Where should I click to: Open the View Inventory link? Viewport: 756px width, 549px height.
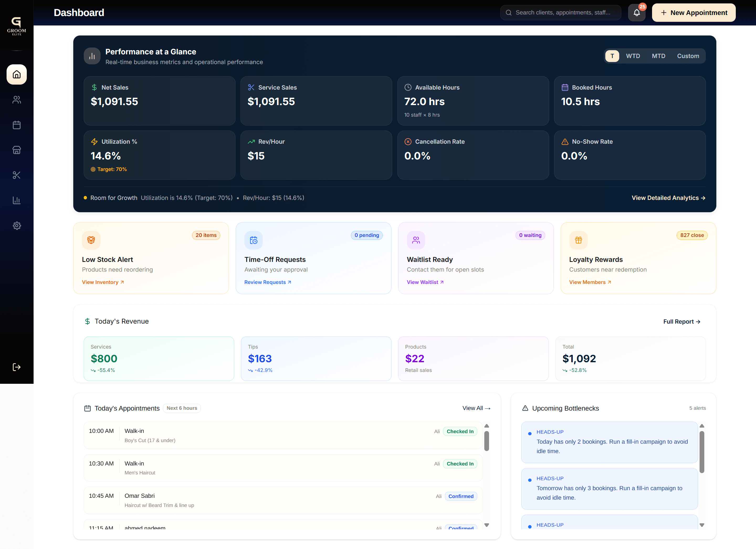pyautogui.click(x=103, y=282)
